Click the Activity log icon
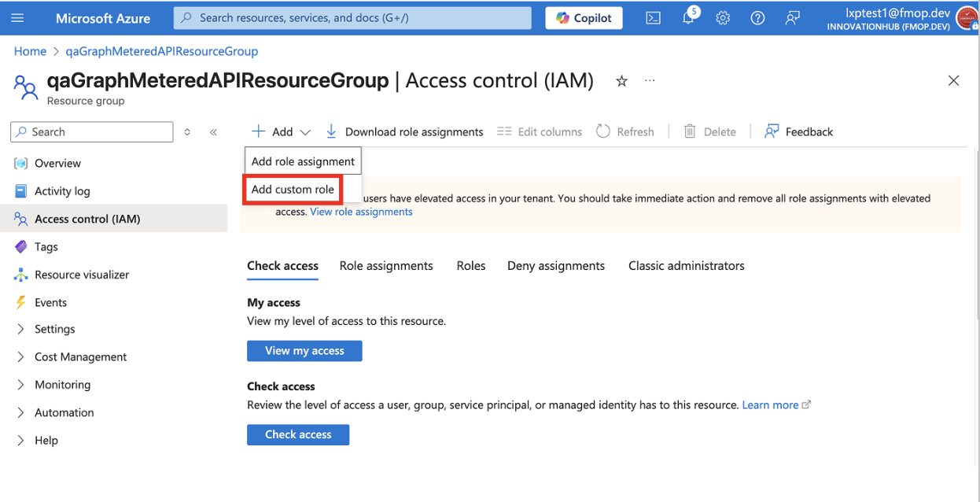The image size is (980, 502). pos(21,191)
